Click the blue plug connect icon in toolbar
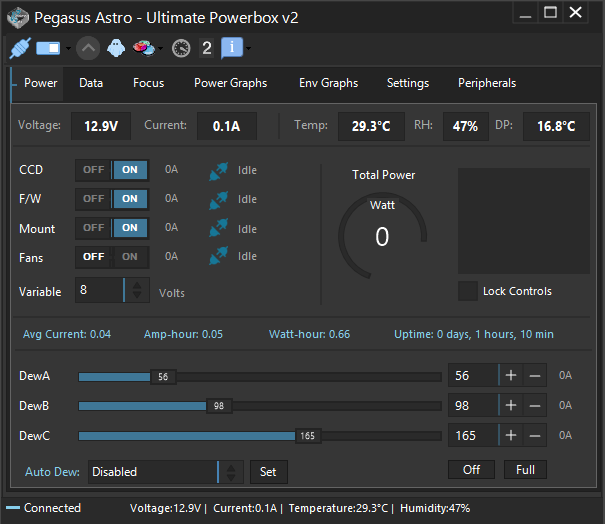Viewport: 605px width, 524px height. point(20,48)
